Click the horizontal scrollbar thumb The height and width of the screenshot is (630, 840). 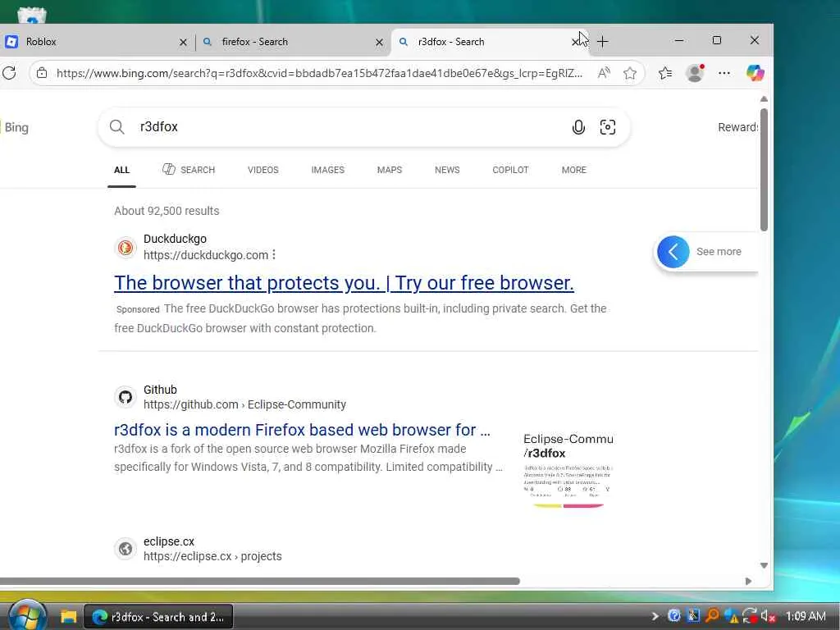click(x=260, y=582)
